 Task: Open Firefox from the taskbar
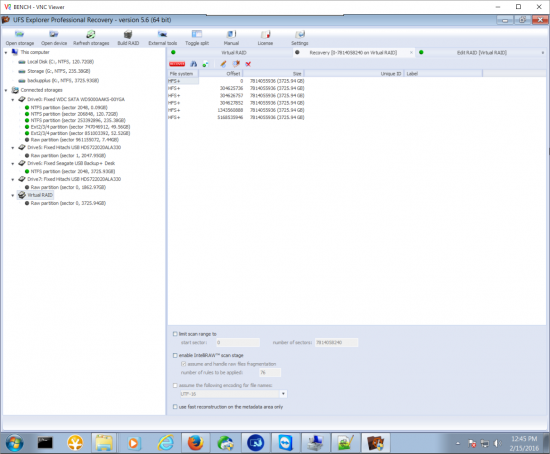click(x=195, y=443)
